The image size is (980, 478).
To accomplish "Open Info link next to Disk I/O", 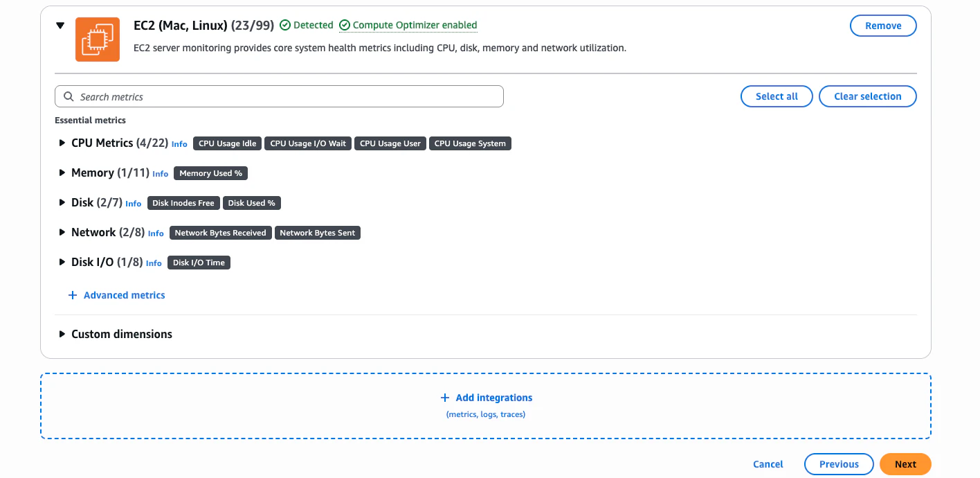I will point(154,263).
